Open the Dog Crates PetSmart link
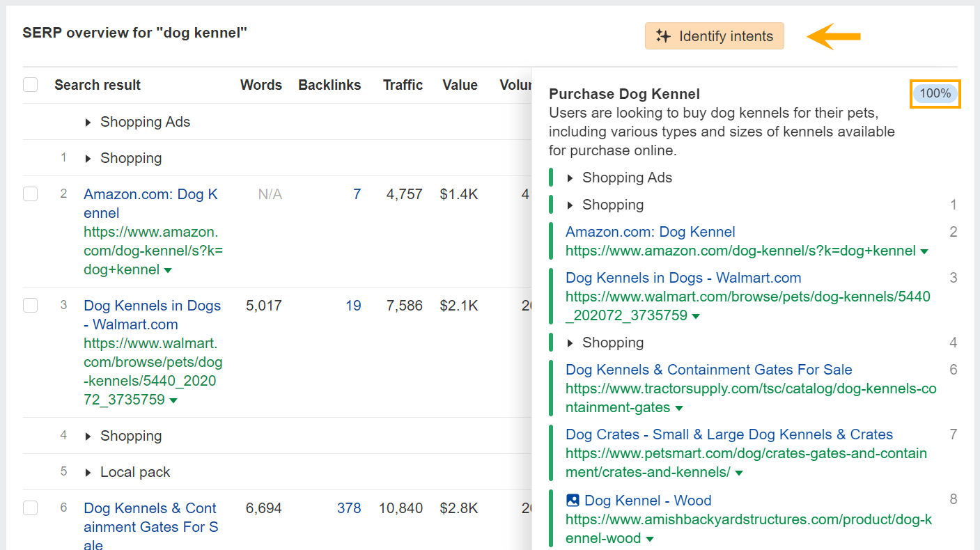 (x=729, y=434)
